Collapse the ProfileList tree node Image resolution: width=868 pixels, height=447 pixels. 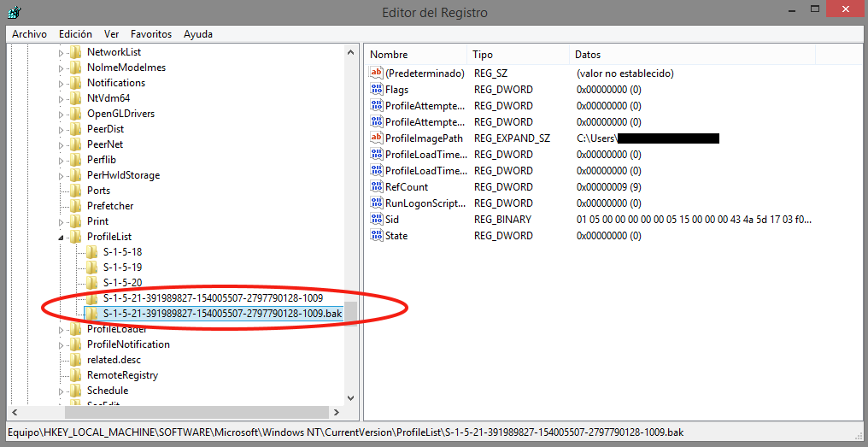click(x=62, y=237)
